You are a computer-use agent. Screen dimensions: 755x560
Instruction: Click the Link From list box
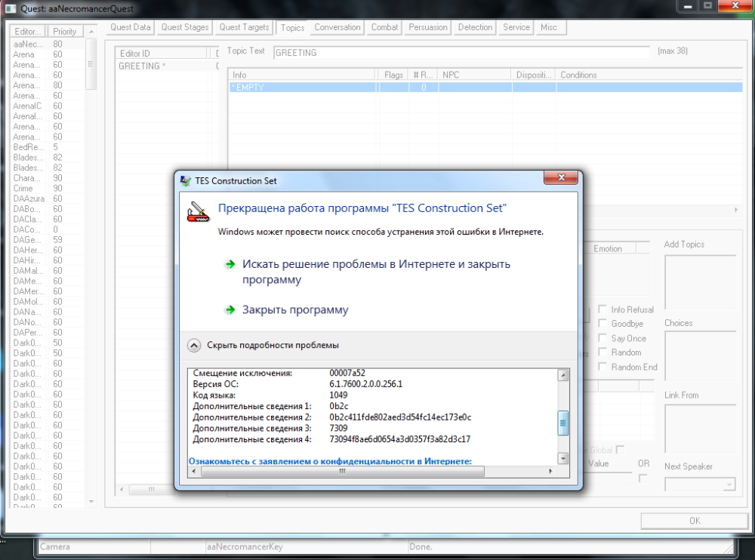tap(701, 429)
